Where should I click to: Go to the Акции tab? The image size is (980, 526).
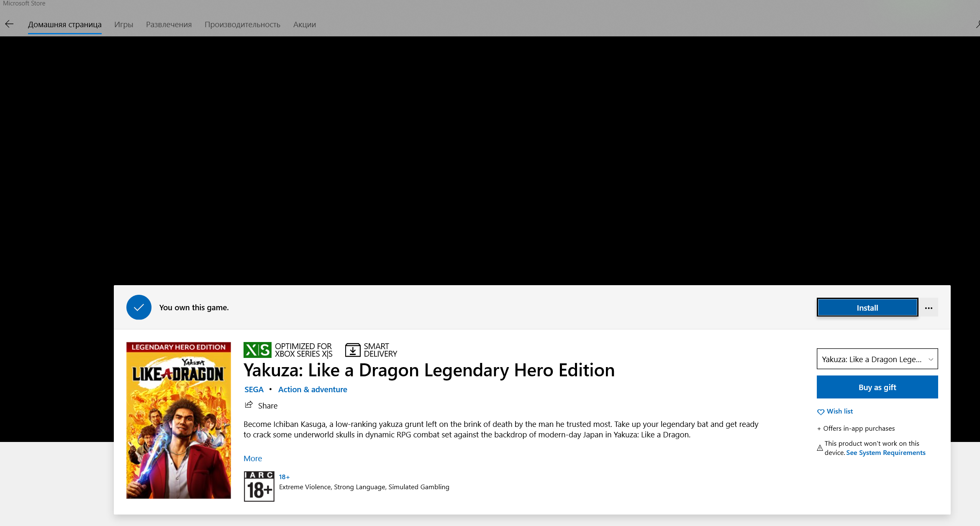coord(304,24)
